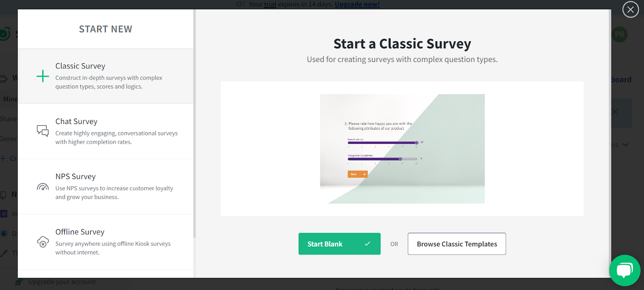Click Browse Classic Templates button
The width and height of the screenshot is (644, 290).
(457, 244)
